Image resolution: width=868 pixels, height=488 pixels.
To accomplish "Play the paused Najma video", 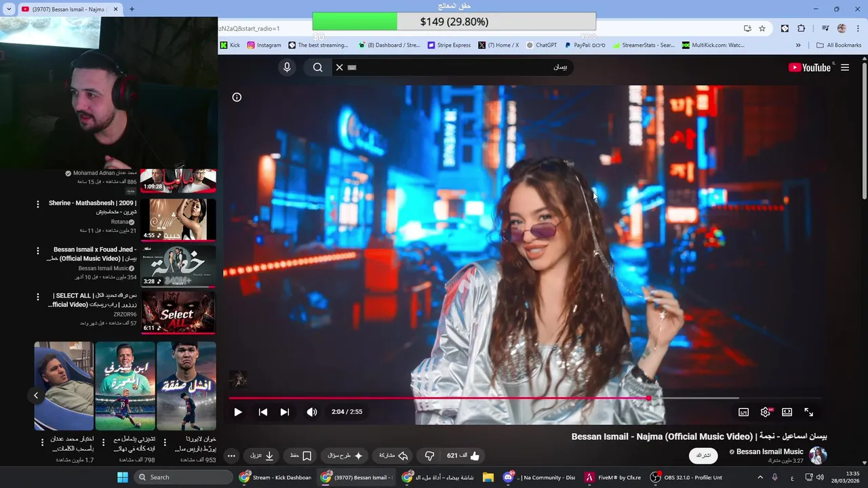I will point(238,411).
